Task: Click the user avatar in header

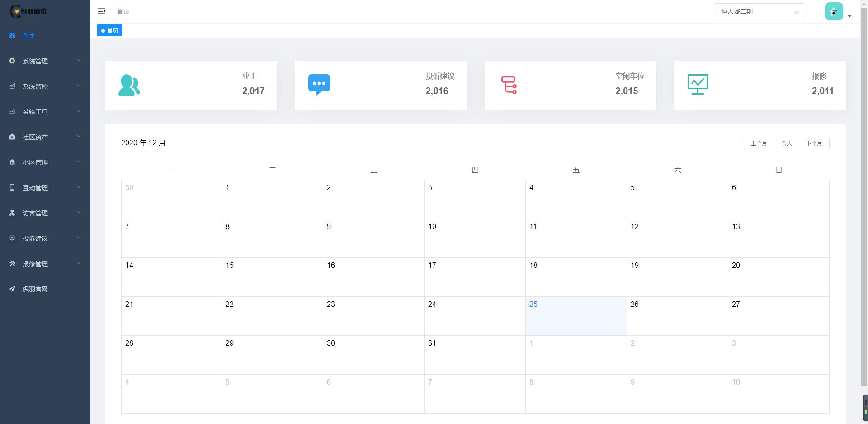Action: (x=834, y=11)
